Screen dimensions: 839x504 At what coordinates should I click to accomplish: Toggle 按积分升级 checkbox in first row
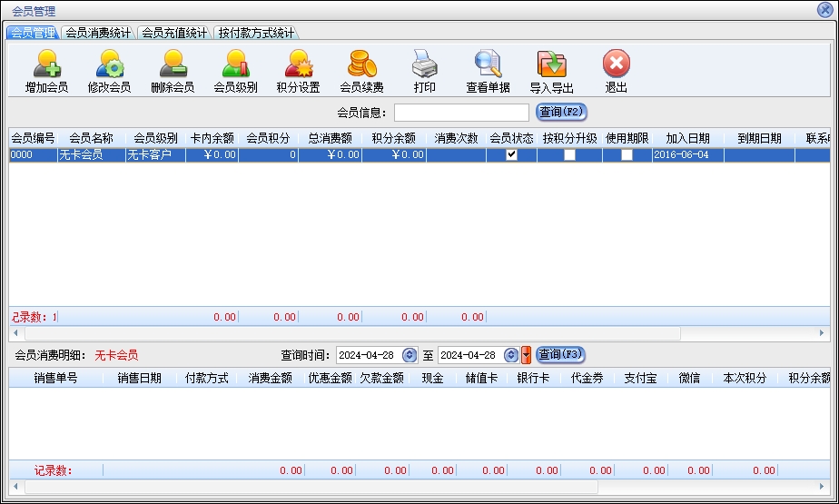pyautogui.click(x=569, y=155)
